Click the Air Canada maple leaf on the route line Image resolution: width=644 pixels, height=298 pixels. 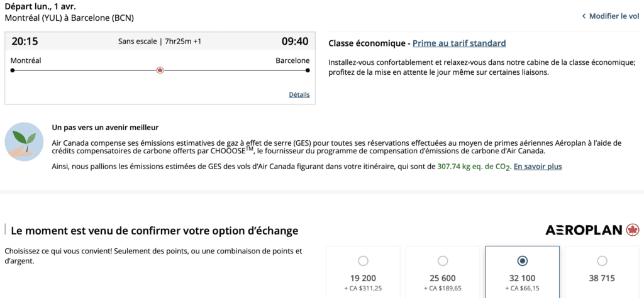(x=160, y=70)
